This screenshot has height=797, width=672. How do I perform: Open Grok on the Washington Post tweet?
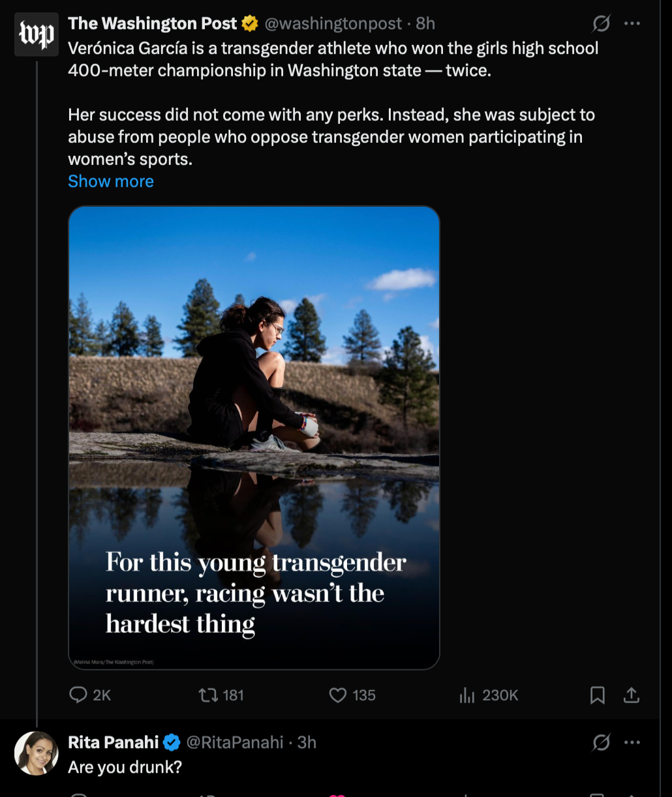point(601,24)
